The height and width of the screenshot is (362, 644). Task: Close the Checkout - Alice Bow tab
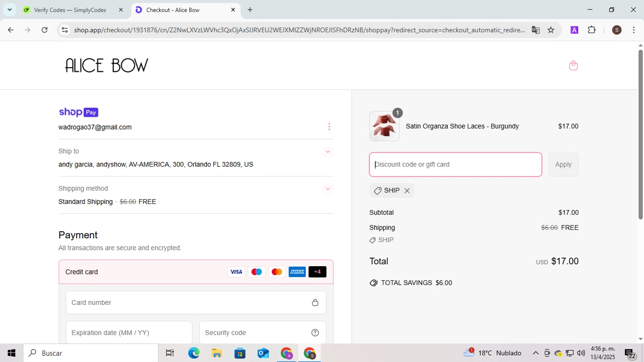point(233,10)
